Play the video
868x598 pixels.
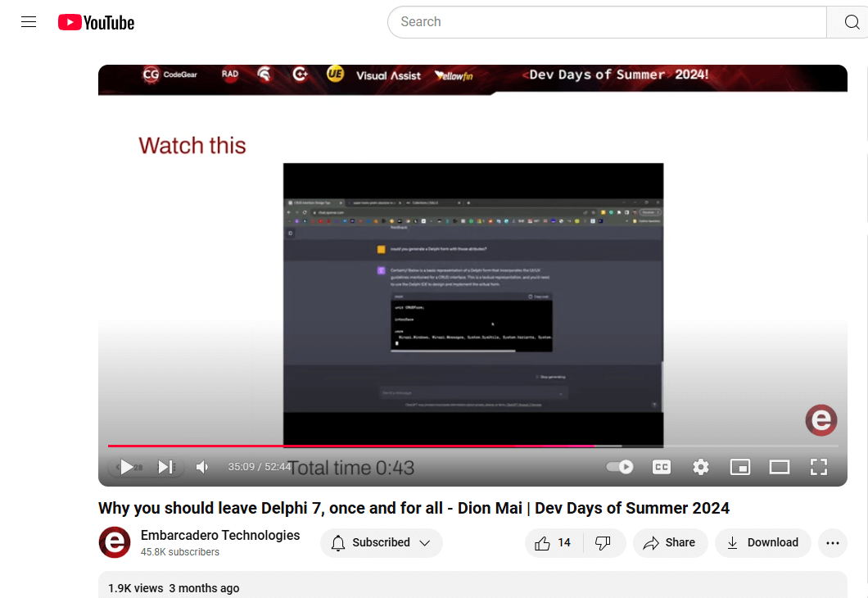pyautogui.click(x=127, y=467)
